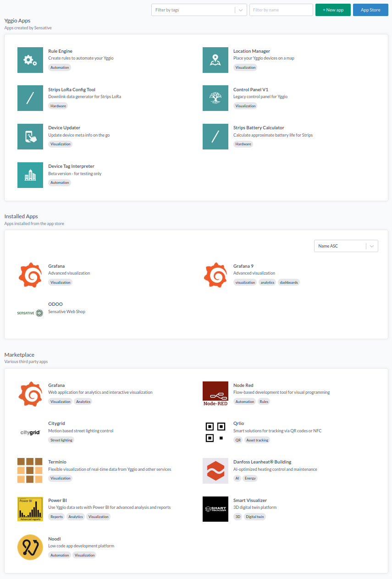Click the Automation tag under Rule Engine
Viewport: 392px width, 579px height.
pyautogui.click(x=60, y=67)
